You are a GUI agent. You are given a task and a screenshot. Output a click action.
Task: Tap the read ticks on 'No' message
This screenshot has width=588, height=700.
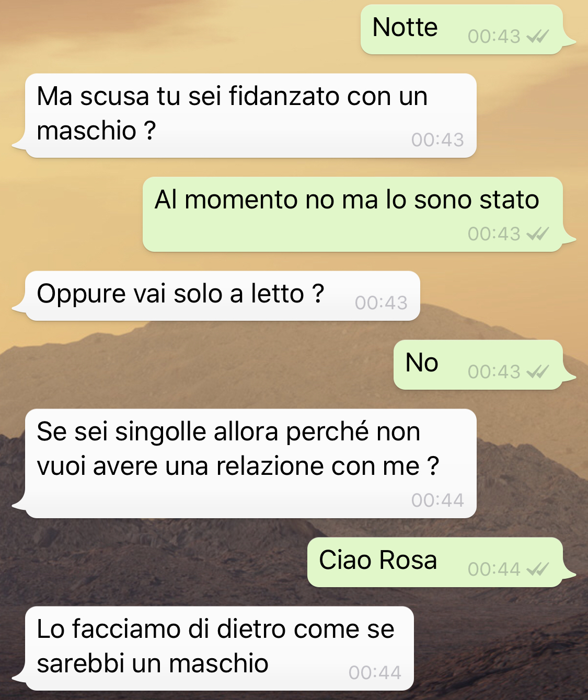coord(538,372)
